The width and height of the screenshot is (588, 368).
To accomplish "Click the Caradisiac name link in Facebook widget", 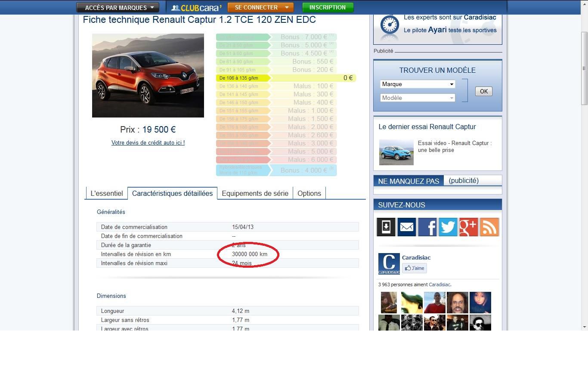I will [x=416, y=257].
